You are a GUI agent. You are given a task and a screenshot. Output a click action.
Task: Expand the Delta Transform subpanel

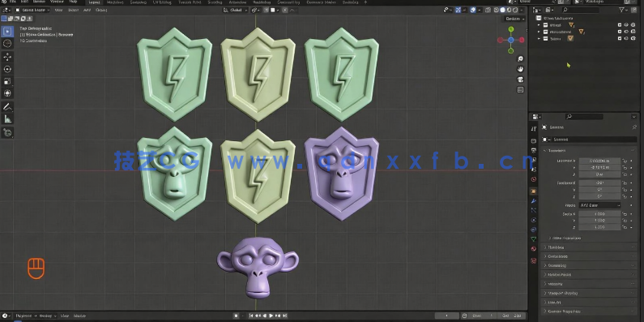(565, 238)
